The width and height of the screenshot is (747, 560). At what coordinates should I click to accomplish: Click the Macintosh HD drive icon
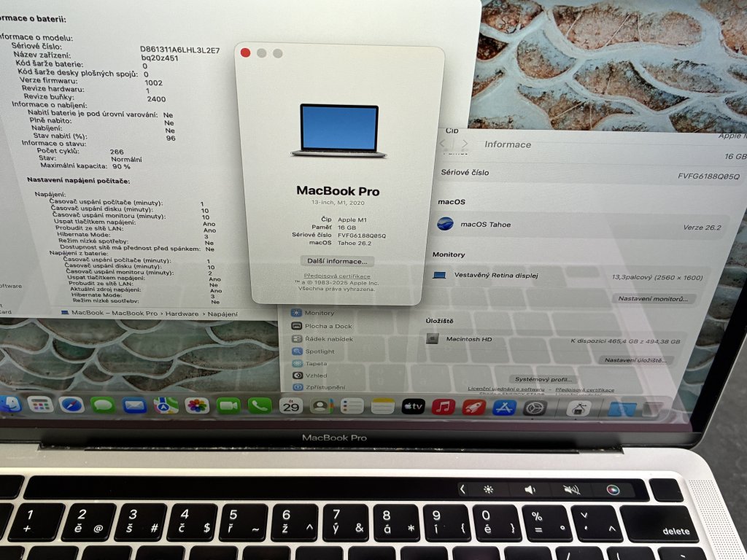tap(432, 339)
